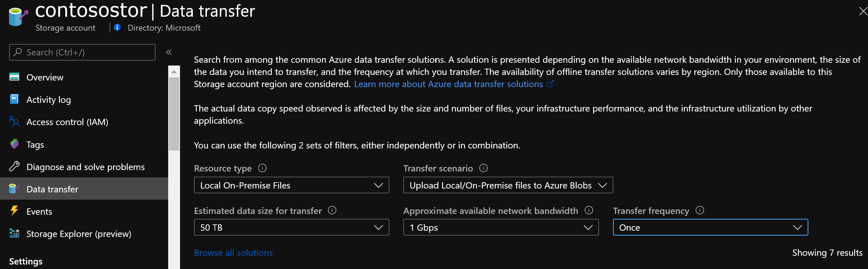
Task: Click the Data transfer icon in the sidebar
Action: (14, 189)
